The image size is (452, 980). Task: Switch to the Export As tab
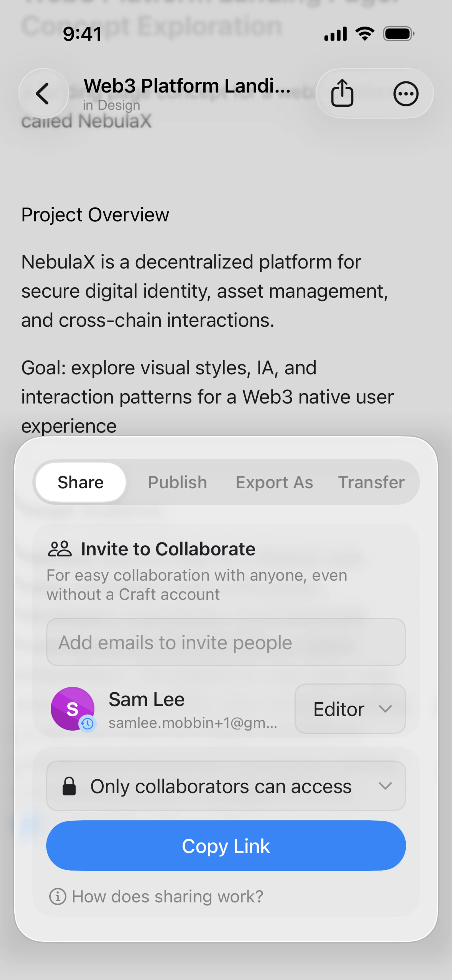(274, 482)
